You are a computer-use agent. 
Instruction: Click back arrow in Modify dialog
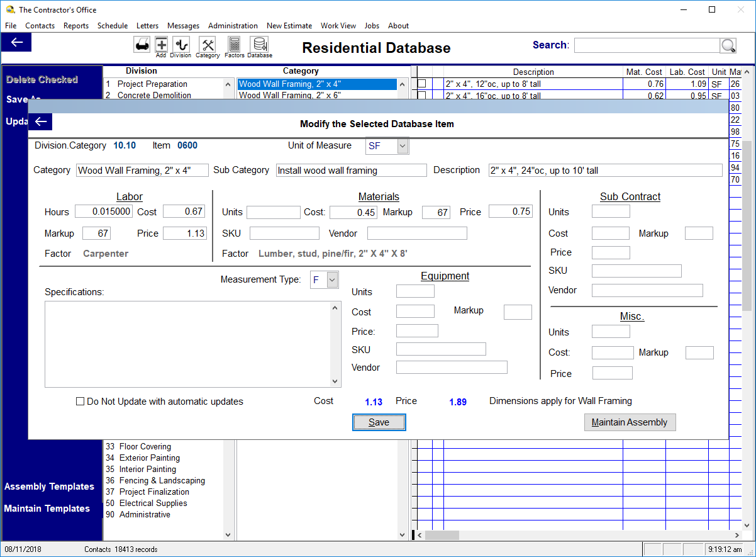point(41,121)
